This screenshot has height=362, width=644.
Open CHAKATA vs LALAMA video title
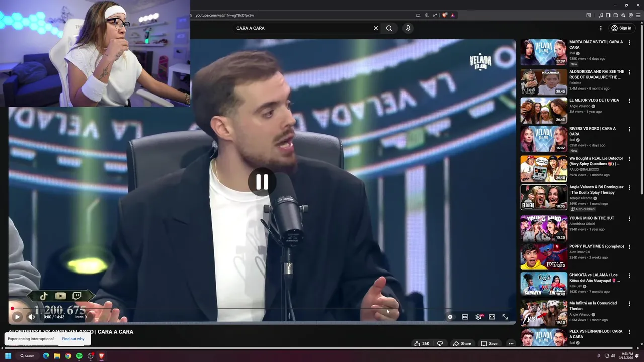(x=595, y=278)
